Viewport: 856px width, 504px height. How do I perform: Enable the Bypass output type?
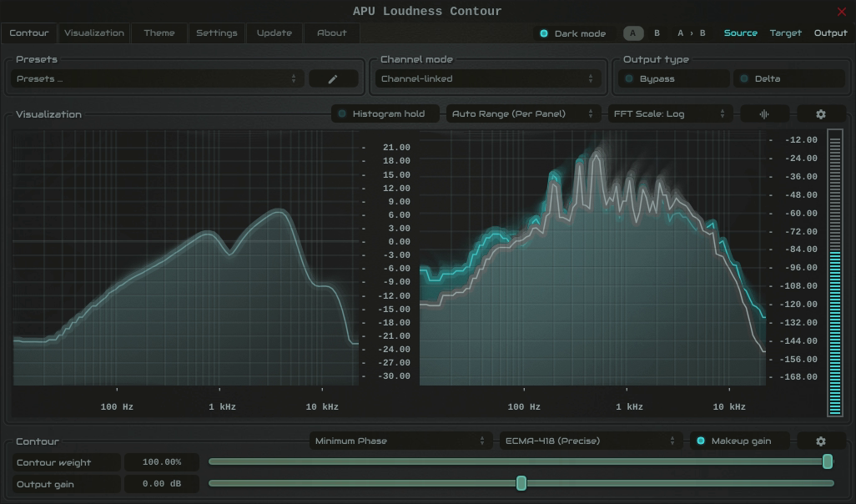tap(674, 78)
